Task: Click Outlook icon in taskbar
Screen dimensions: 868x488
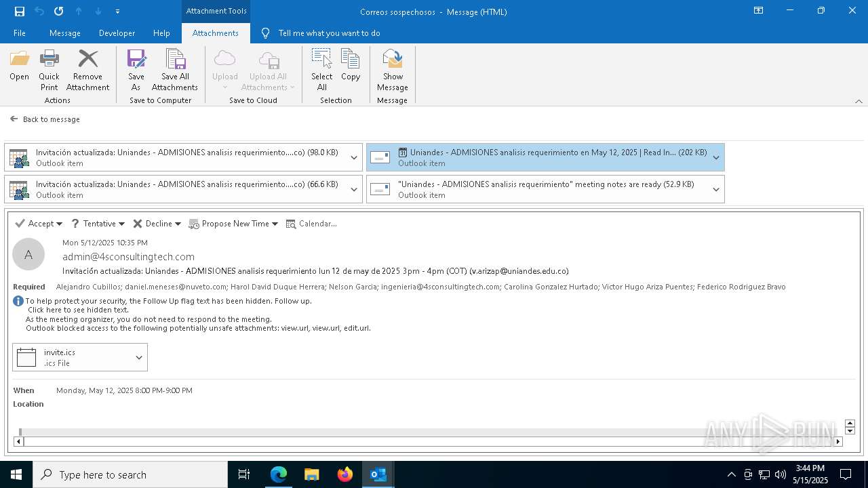Action: click(378, 474)
